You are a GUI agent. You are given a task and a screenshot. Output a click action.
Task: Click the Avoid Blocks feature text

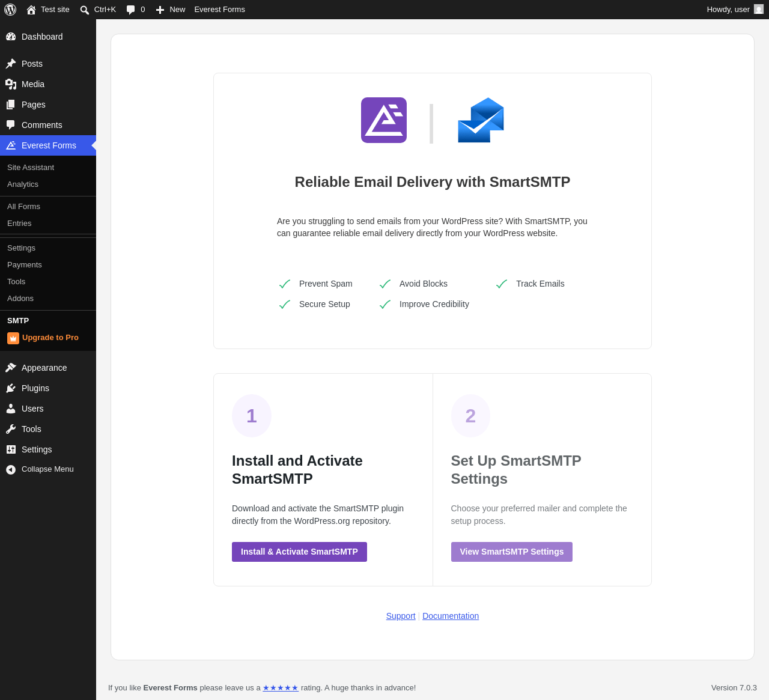[x=424, y=284]
